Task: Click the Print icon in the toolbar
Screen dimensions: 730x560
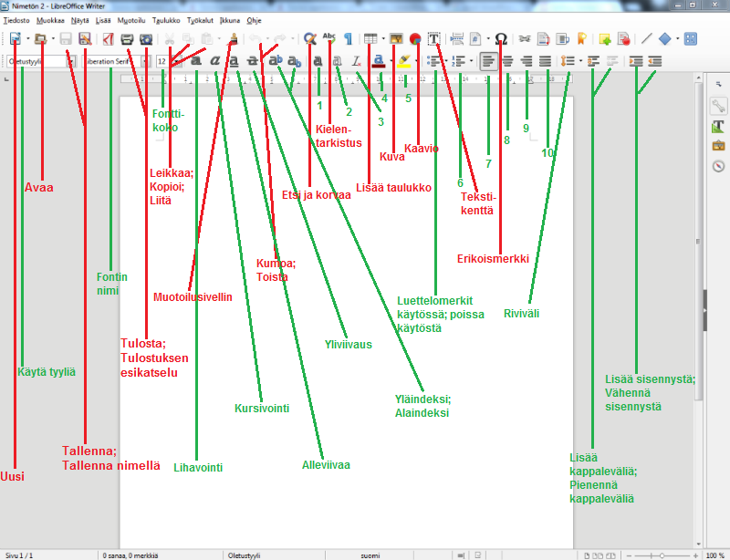Action: [127, 39]
